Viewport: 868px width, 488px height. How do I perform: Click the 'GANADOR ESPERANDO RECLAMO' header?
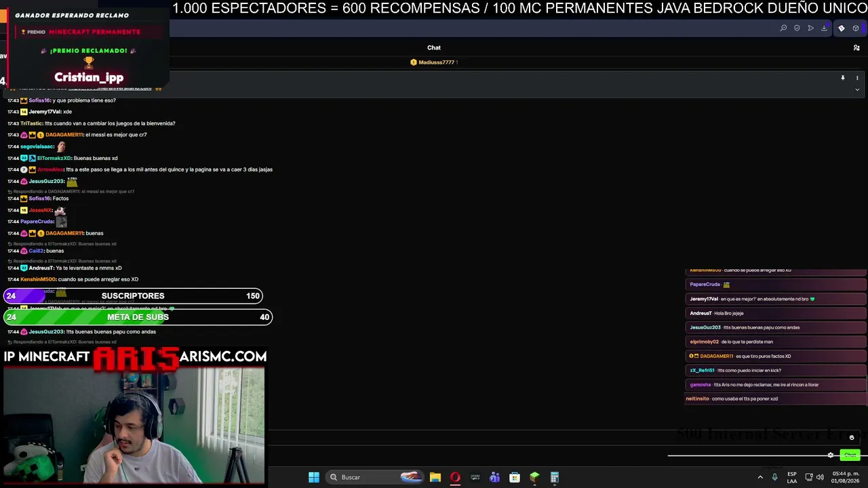pos(72,15)
